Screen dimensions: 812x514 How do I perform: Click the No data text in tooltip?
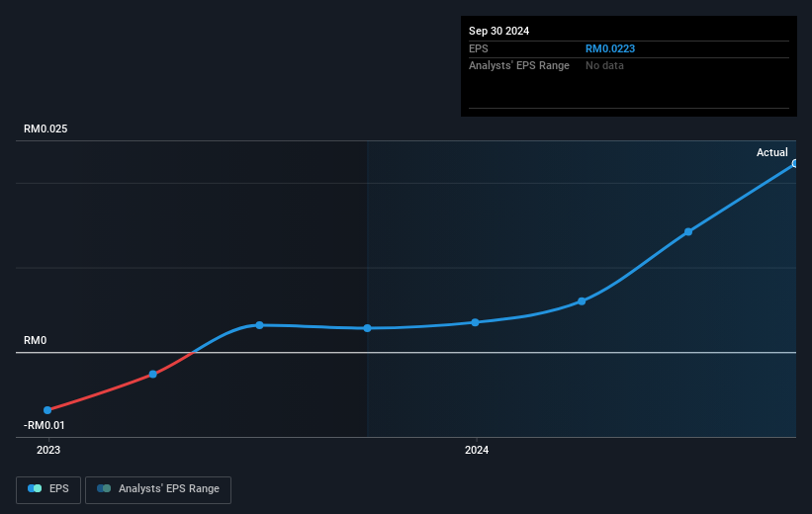(604, 66)
